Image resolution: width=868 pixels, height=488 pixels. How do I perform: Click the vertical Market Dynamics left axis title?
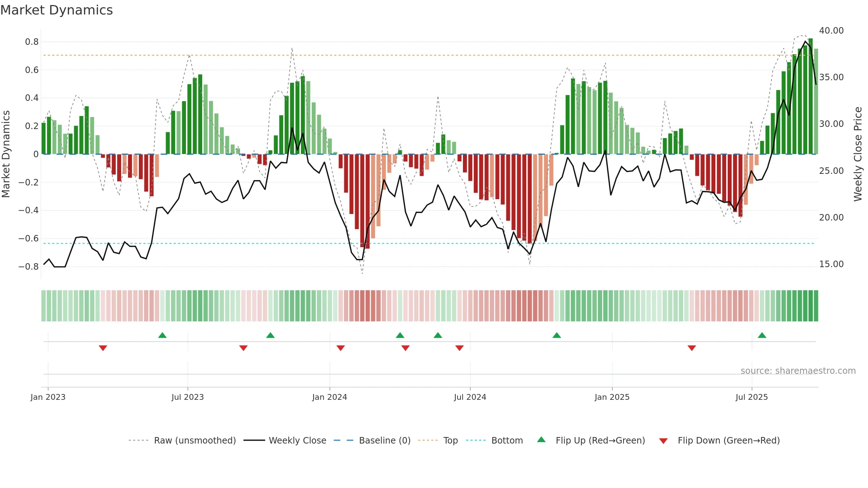pos(6,154)
